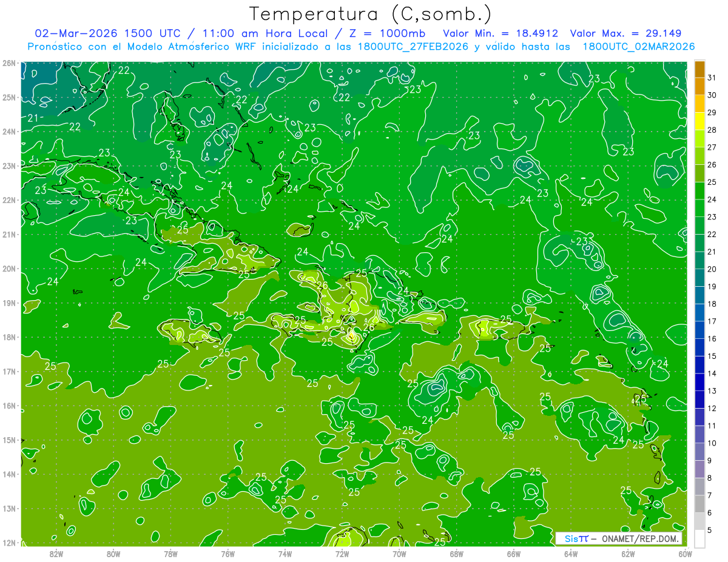The width and height of the screenshot is (728, 562).
Task: Pick the dark-blue swatch between 13 and 14
Action: [x=699, y=383]
